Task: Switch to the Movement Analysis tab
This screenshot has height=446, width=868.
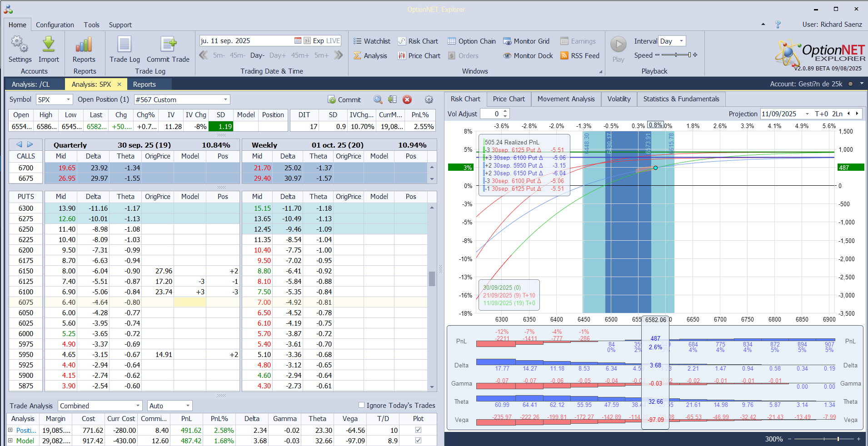Action: coord(566,99)
